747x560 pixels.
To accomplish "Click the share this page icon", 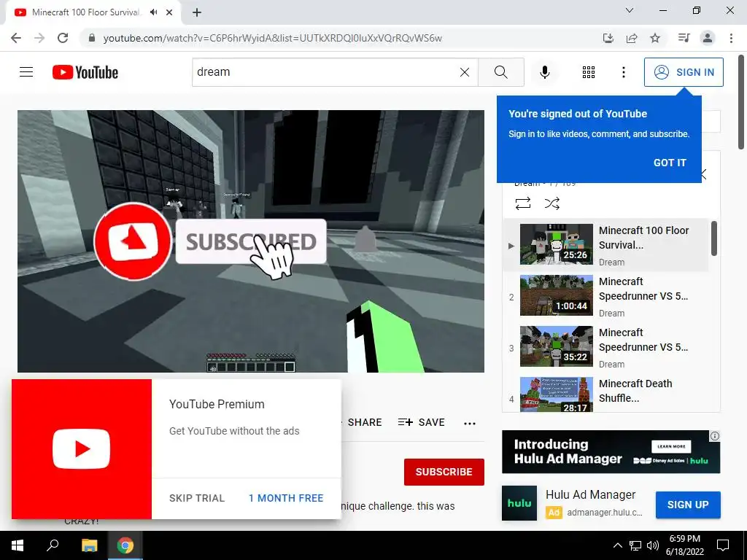I will tap(632, 38).
